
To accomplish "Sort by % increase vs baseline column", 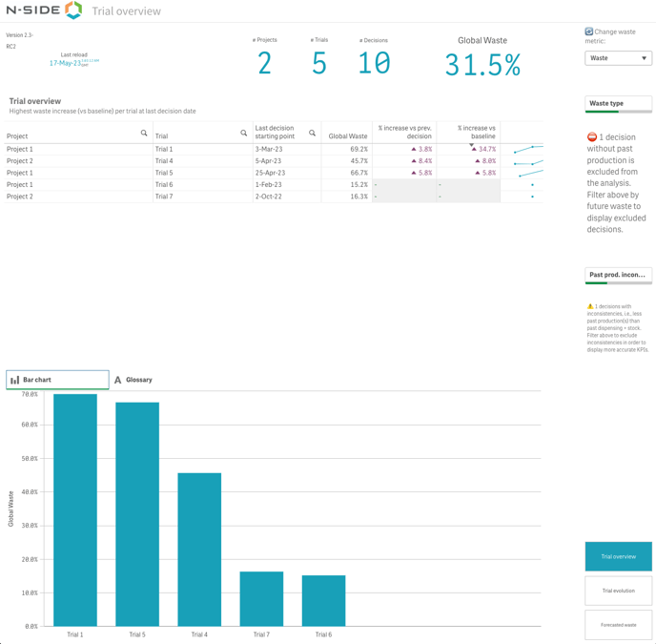I will point(476,132).
